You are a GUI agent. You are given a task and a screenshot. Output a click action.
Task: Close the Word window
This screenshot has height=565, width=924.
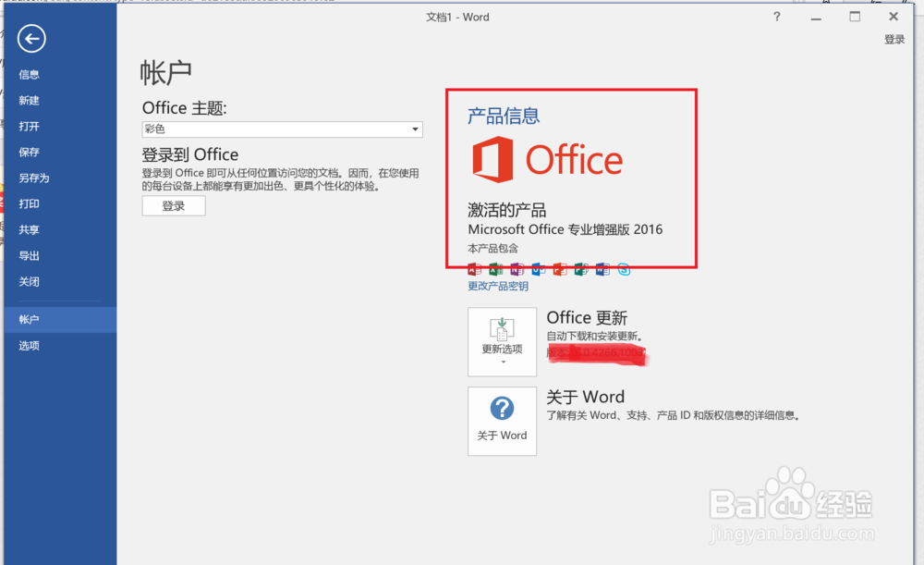(894, 17)
